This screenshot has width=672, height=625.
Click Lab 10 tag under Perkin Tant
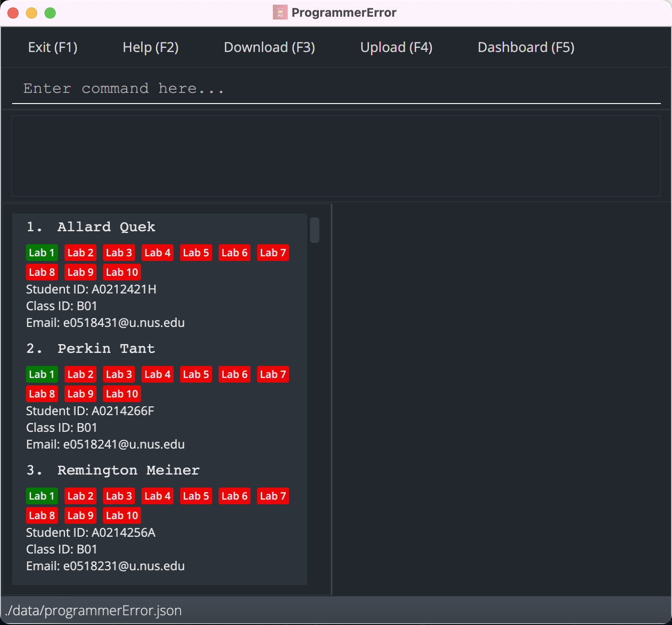click(122, 394)
